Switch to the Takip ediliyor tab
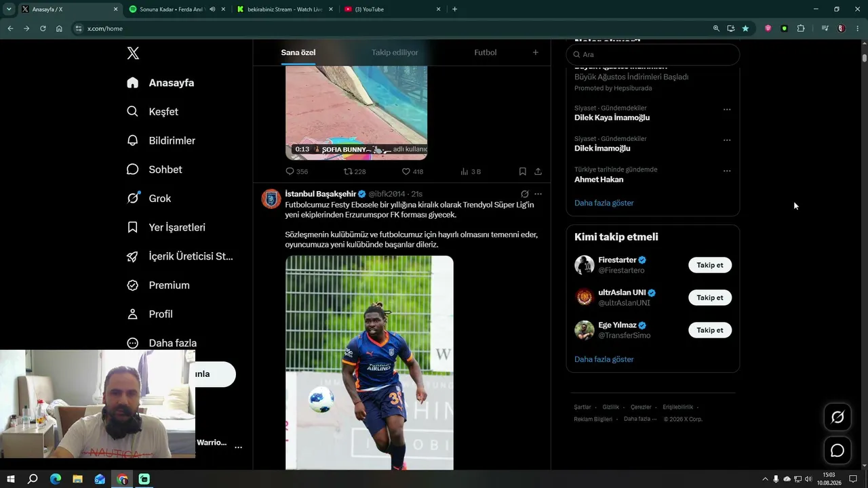868x488 pixels. point(395,52)
